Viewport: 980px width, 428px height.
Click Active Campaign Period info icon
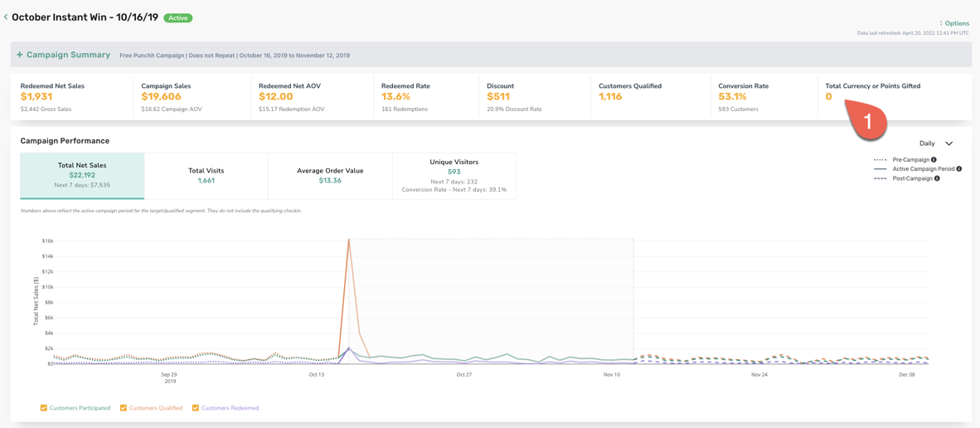[958, 168]
